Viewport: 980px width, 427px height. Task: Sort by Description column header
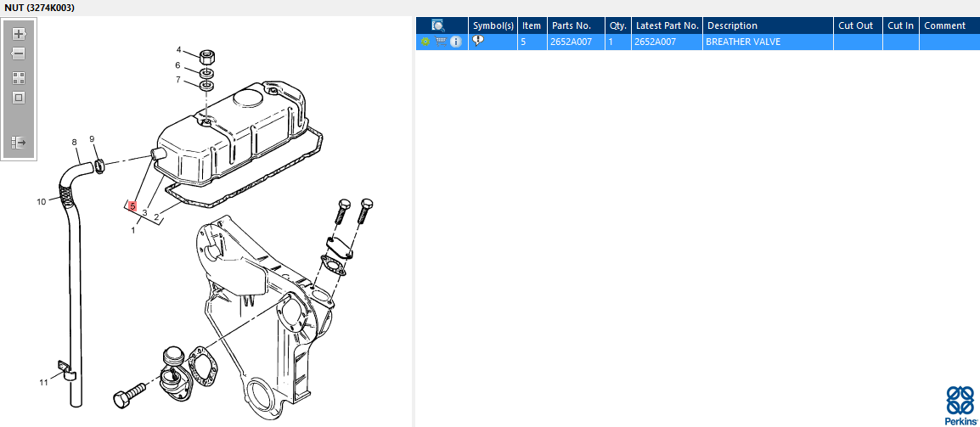[x=769, y=25]
